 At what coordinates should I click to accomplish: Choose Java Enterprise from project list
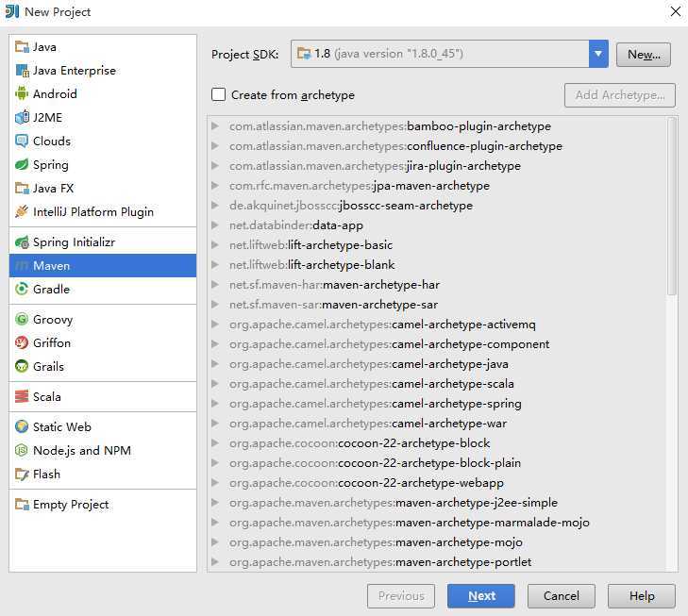pos(74,71)
